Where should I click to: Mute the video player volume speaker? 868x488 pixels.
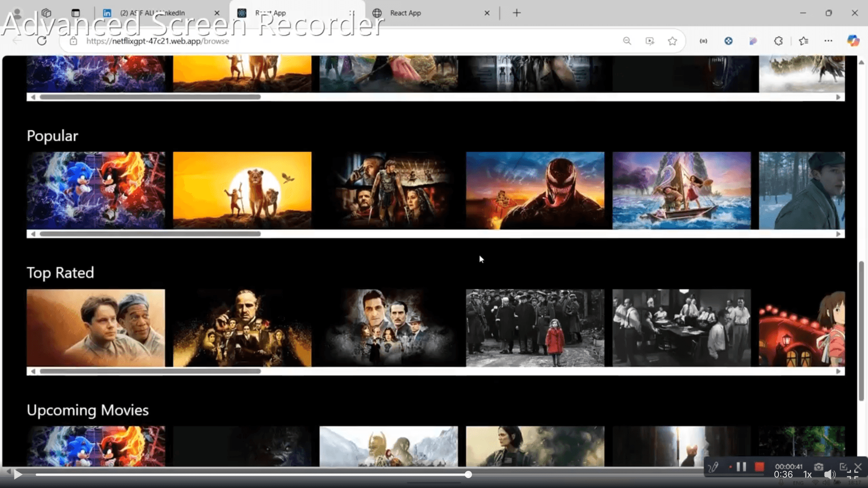[x=829, y=474]
